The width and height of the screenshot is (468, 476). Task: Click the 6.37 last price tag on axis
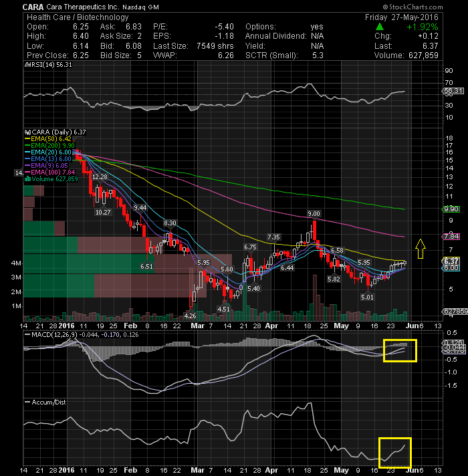(451, 261)
